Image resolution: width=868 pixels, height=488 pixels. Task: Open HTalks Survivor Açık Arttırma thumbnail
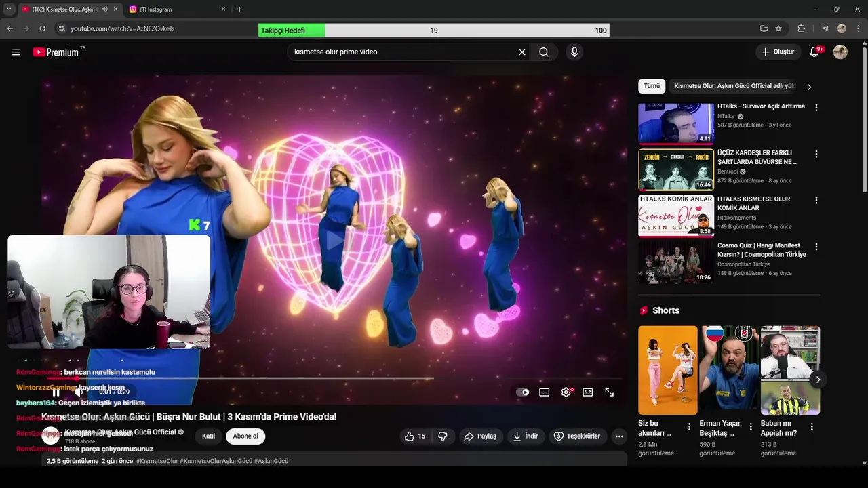coord(676,123)
